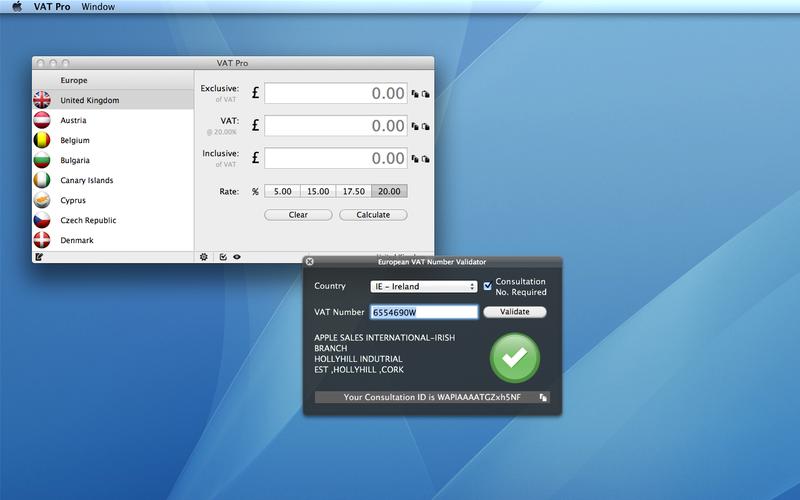
Task: Select the Bulgaria flag icon
Action: click(x=42, y=160)
